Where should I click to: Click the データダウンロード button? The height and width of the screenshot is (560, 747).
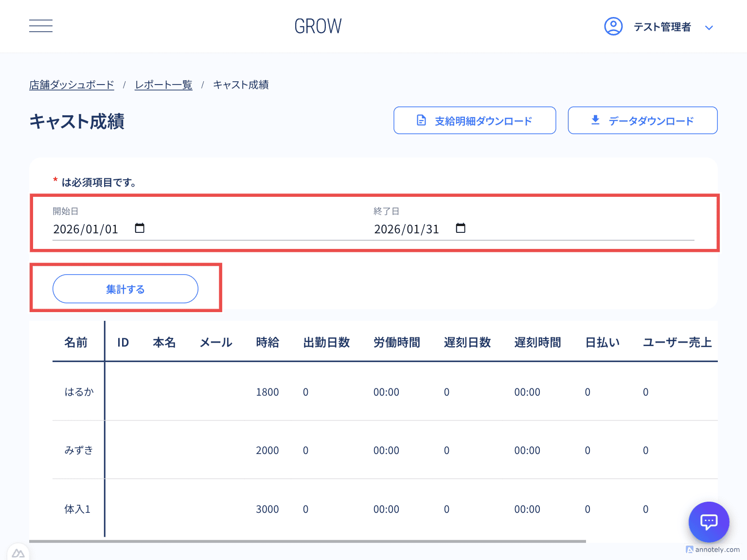(642, 120)
